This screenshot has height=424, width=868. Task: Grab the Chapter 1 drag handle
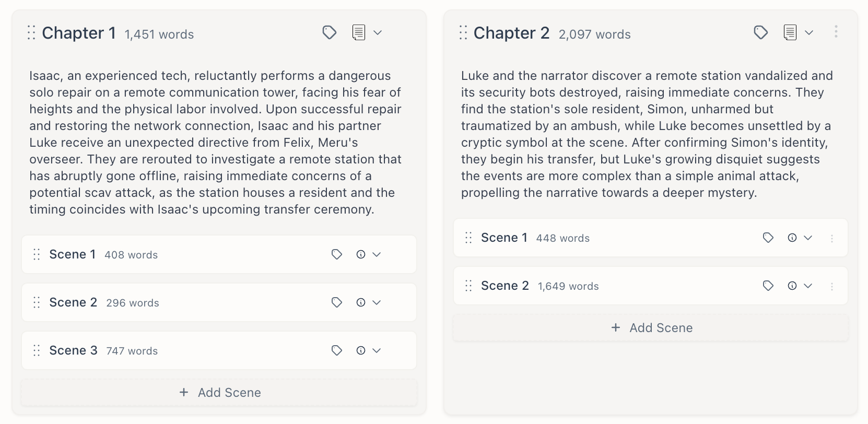coord(31,32)
